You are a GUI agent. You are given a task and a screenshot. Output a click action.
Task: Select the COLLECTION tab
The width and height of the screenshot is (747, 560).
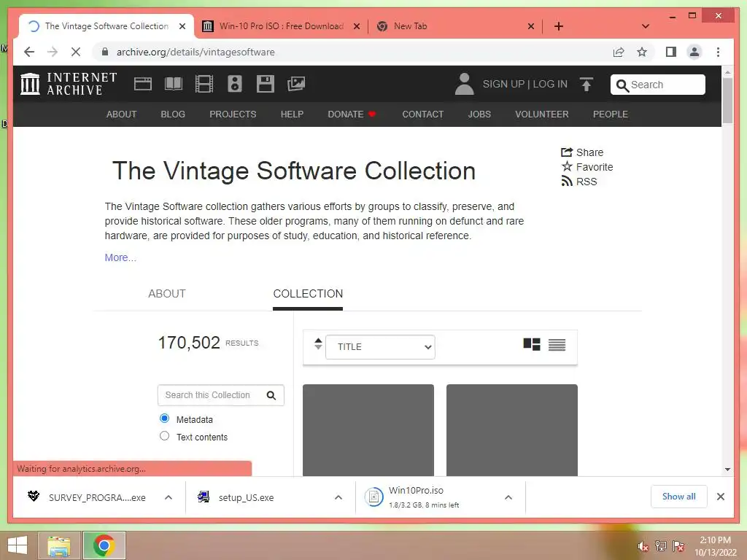click(308, 294)
